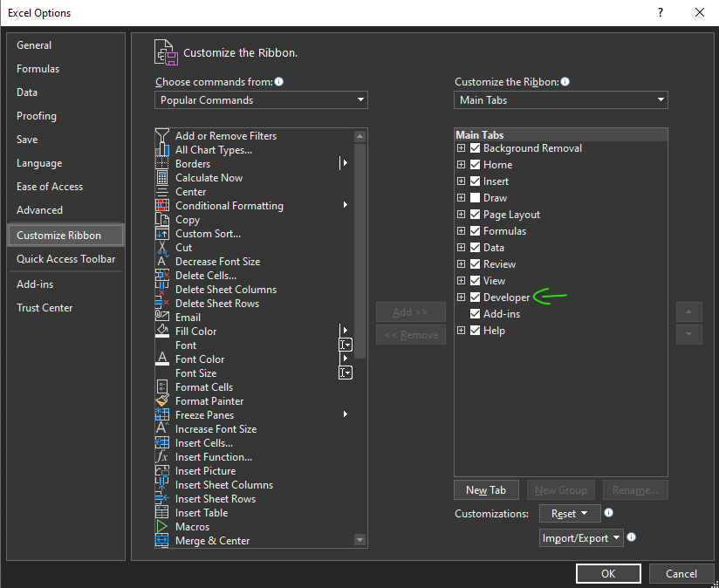Image resolution: width=719 pixels, height=588 pixels.
Task: Open the Choose commands from dropdown
Action: [262, 100]
